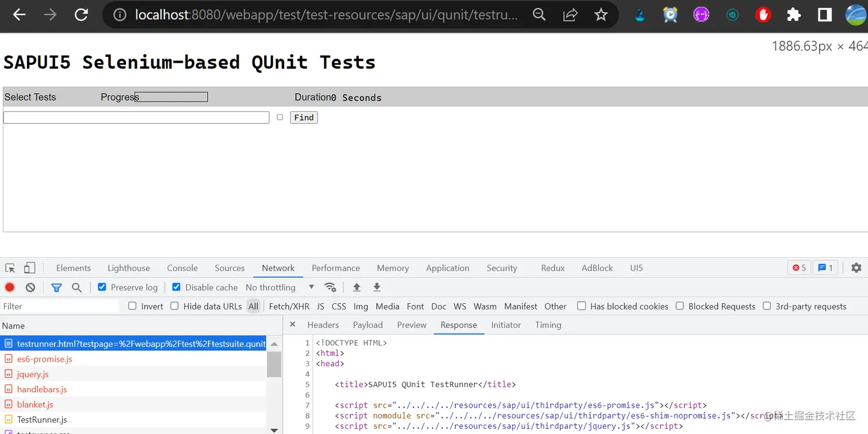Reload the testrunner page
Viewport: 868px width, 434px height.
click(81, 15)
